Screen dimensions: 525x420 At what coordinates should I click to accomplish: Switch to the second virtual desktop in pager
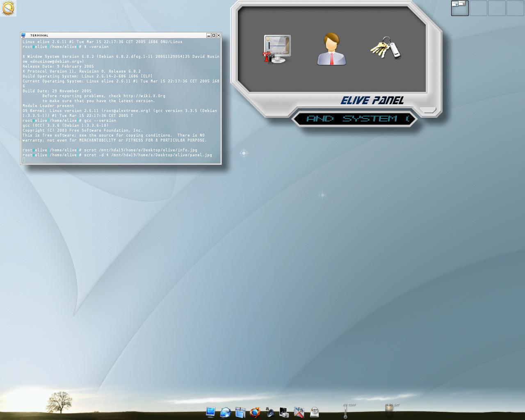(x=478, y=8)
